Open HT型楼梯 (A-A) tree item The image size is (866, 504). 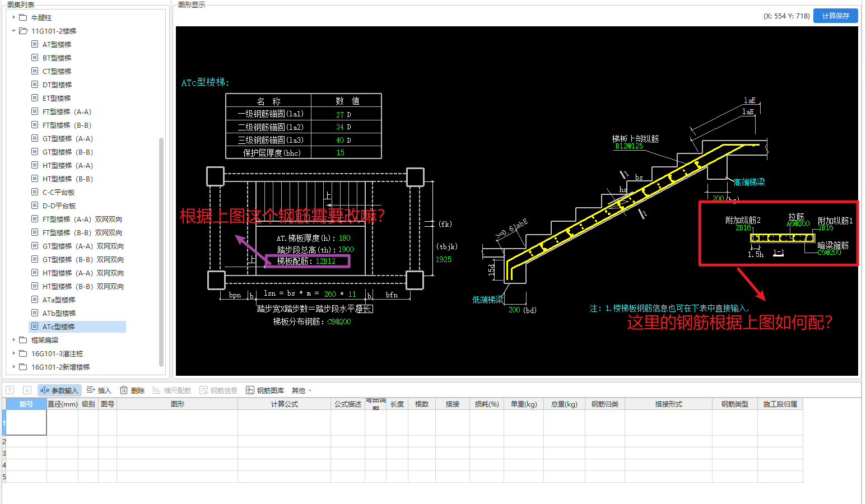tap(68, 165)
